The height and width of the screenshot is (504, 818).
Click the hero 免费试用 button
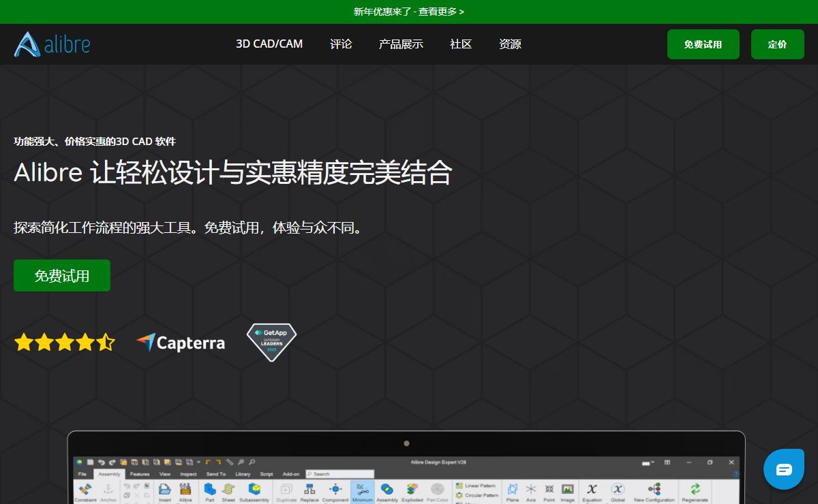tap(62, 276)
